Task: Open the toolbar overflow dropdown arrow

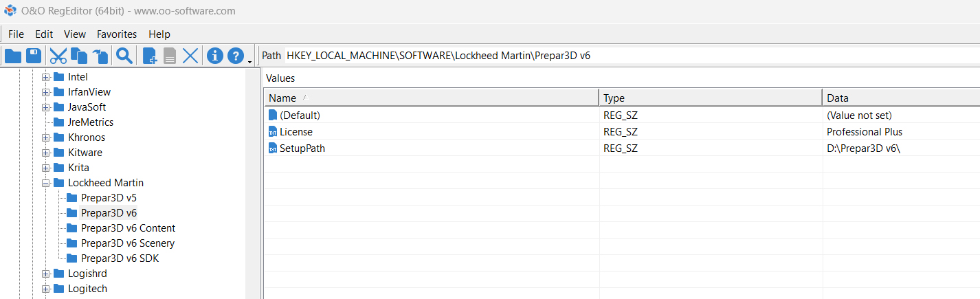Action: [249, 62]
